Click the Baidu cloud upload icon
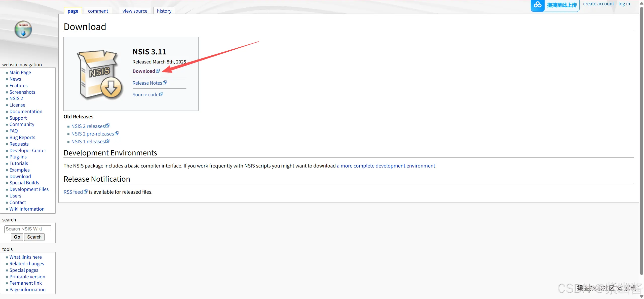The height and width of the screenshot is (299, 644). click(x=537, y=5)
